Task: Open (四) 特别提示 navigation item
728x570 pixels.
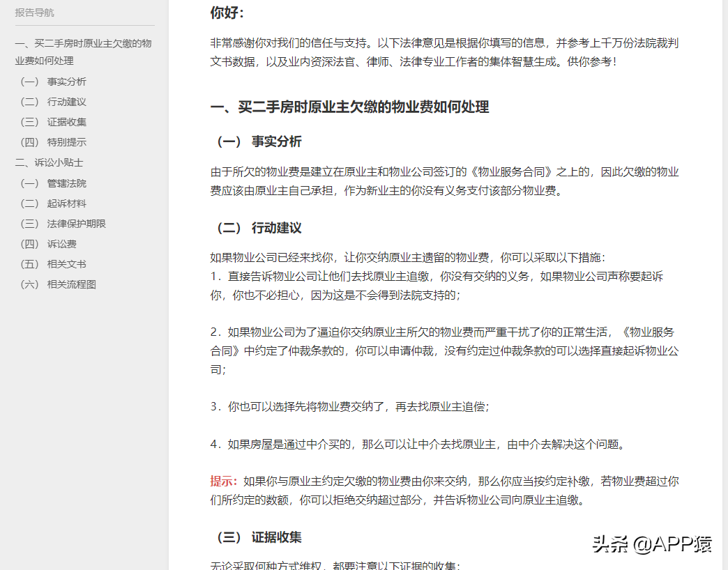Action: pyautogui.click(x=53, y=142)
